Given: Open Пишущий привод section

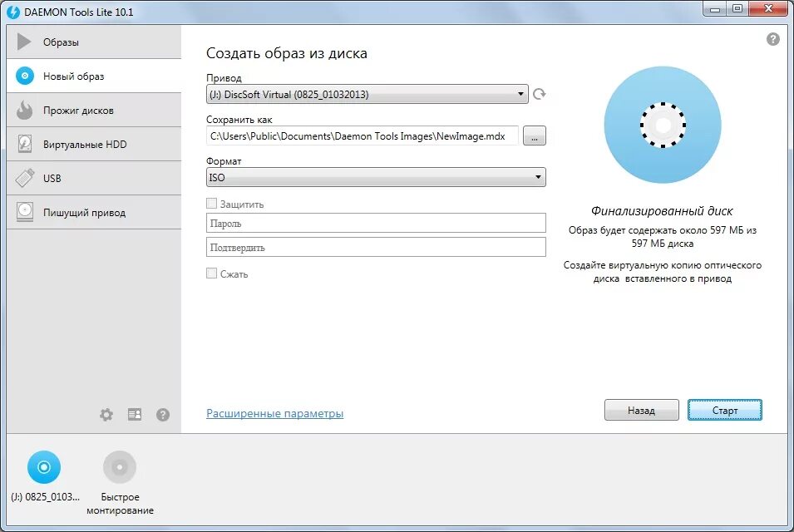Looking at the screenshot, I should [94, 212].
